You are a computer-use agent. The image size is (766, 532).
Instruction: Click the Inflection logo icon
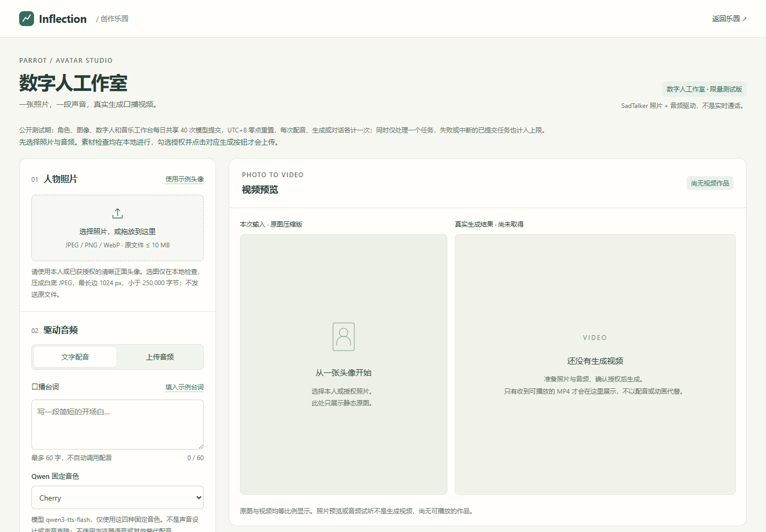[x=27, y=19]
